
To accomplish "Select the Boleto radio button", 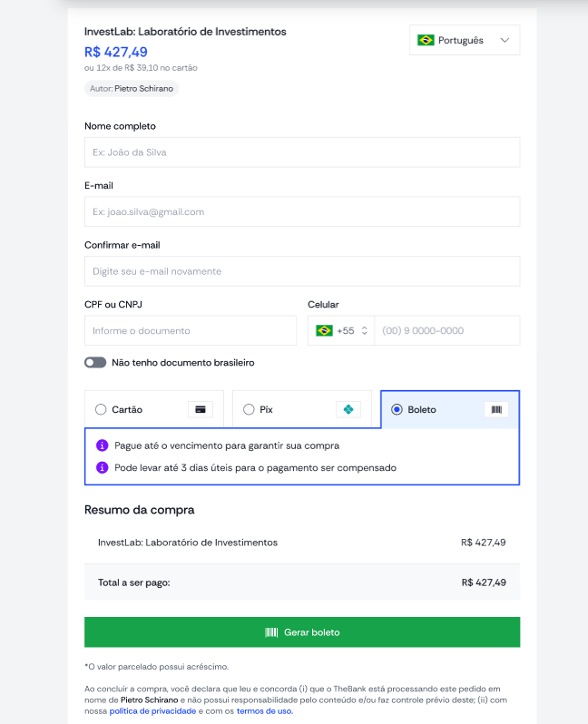I will (x=397, y=409).
